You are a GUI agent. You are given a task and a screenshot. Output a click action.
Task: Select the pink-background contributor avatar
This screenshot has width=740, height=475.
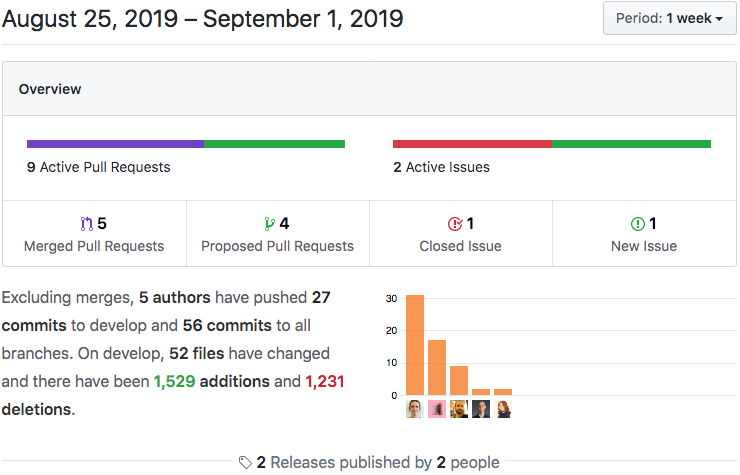437,409
